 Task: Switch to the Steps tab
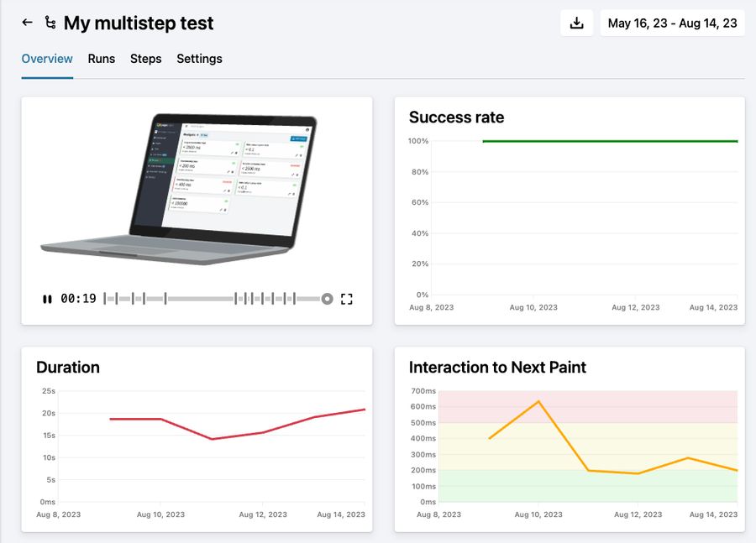tap(145, 59)
